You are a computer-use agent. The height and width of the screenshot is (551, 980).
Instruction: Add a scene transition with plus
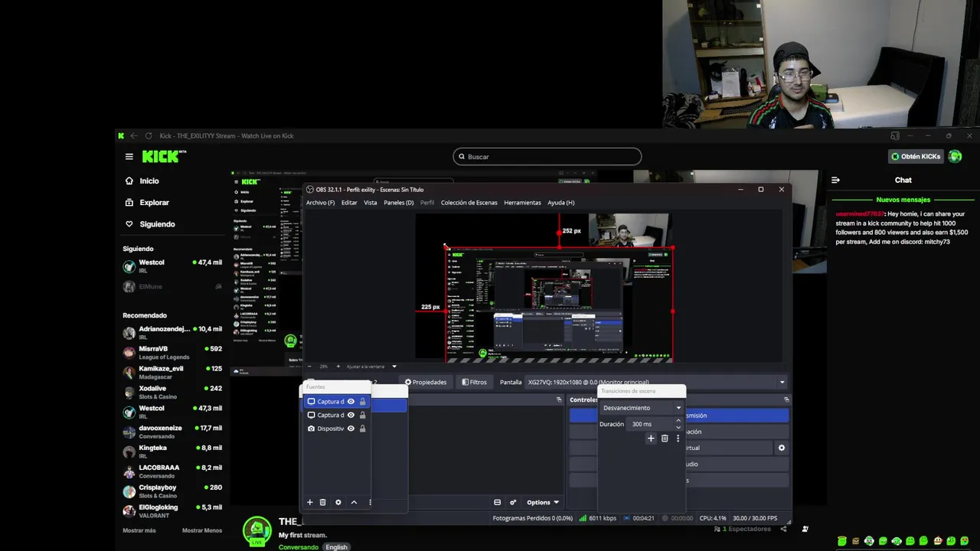651,439
